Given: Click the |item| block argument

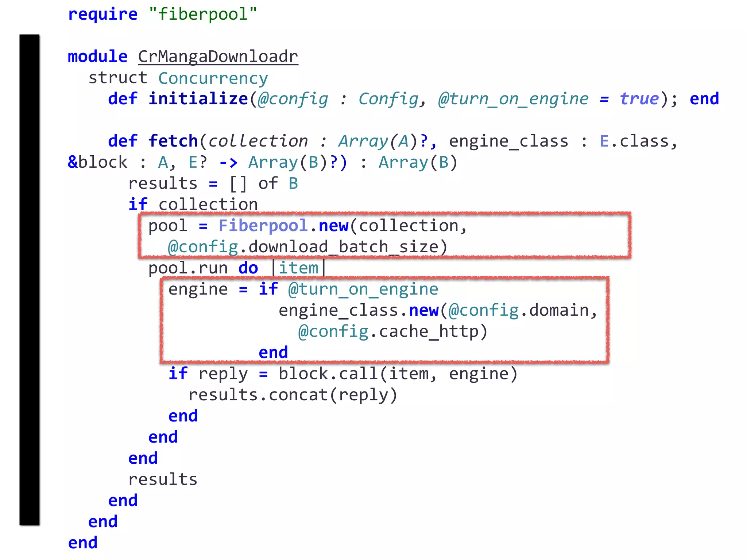Looking at the screenshot, I should 299,268.
